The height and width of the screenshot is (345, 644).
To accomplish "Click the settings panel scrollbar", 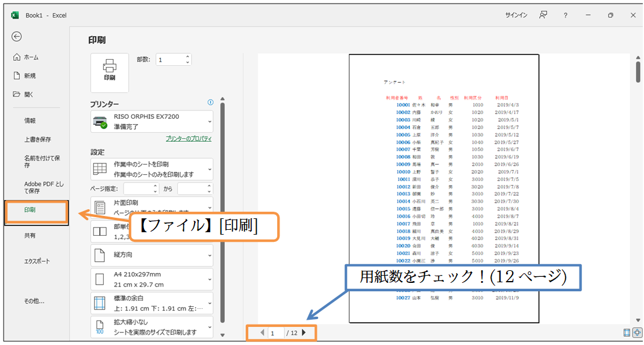I will 223,212.
